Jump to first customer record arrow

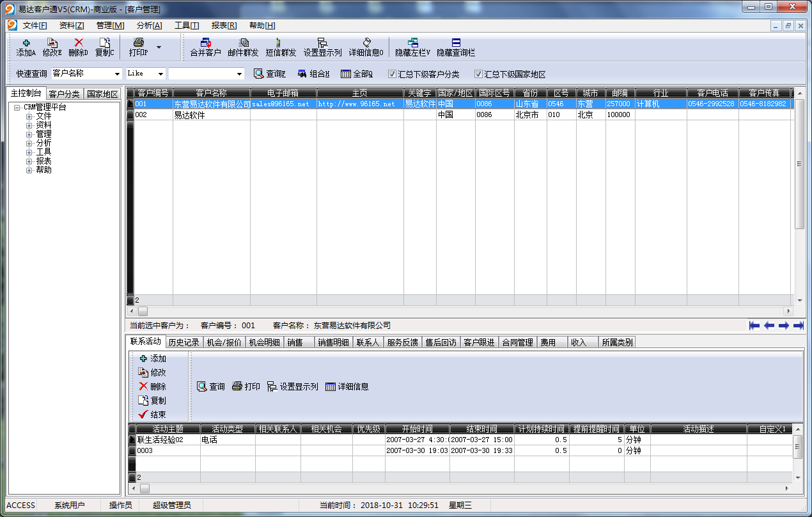pos(754,326)
